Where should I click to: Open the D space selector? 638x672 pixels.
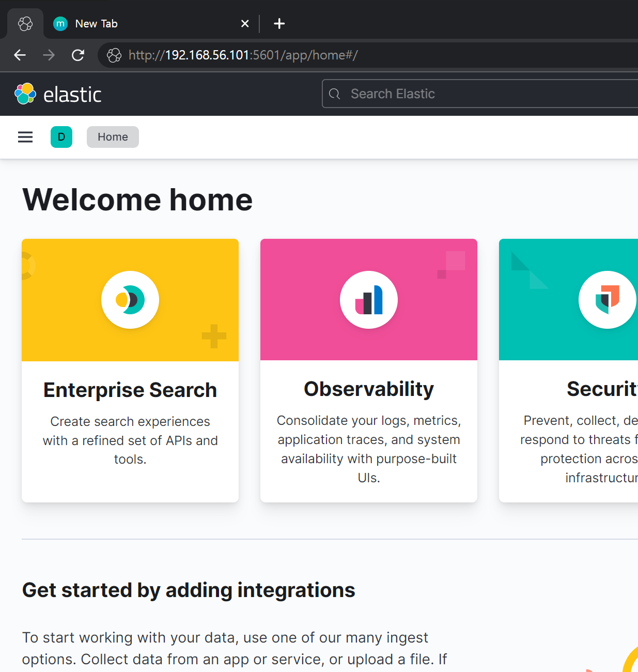coord(61,137)
